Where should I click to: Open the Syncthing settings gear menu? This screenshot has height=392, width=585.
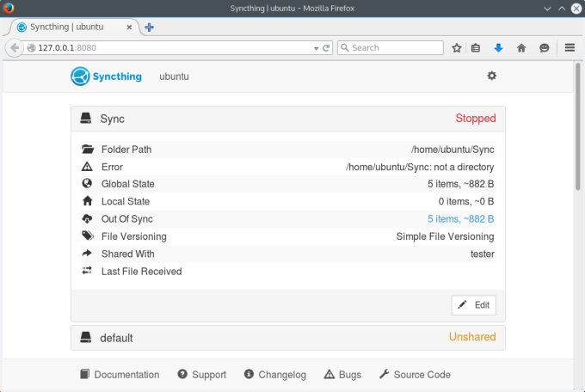491,76
